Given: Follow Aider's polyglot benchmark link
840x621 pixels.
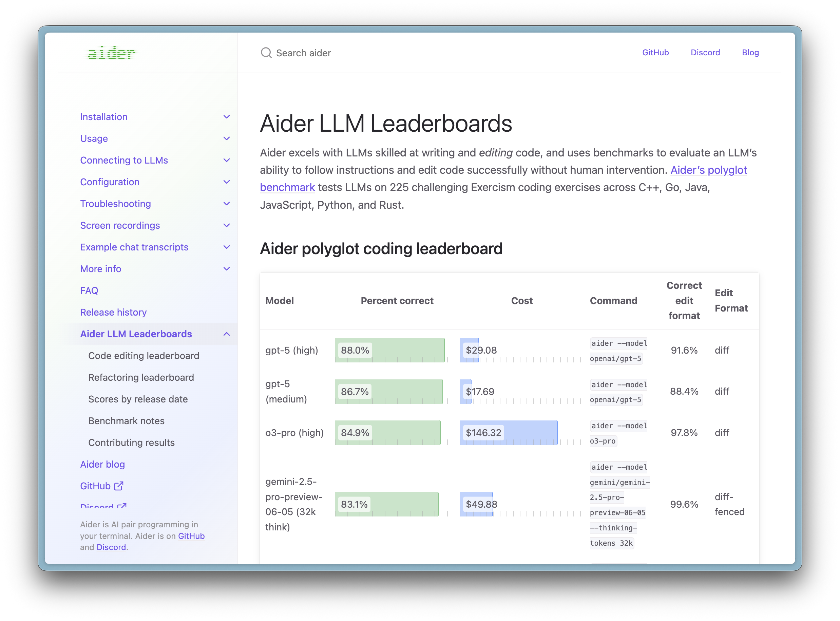Looking at the screenshot, I should (708, 170).
